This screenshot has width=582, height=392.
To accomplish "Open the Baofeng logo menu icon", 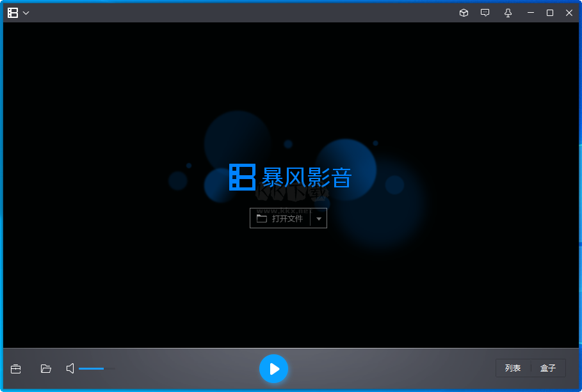I will [12, 12].
